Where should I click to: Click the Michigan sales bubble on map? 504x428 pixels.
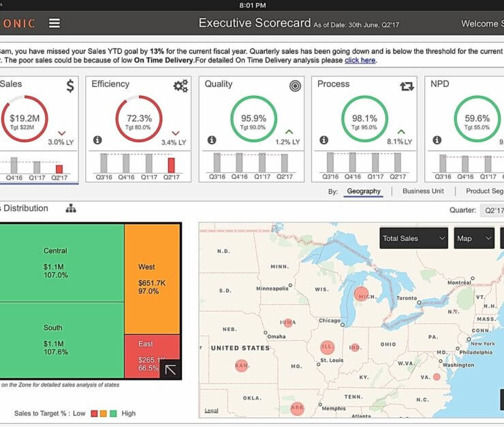[x=361, y=293]
